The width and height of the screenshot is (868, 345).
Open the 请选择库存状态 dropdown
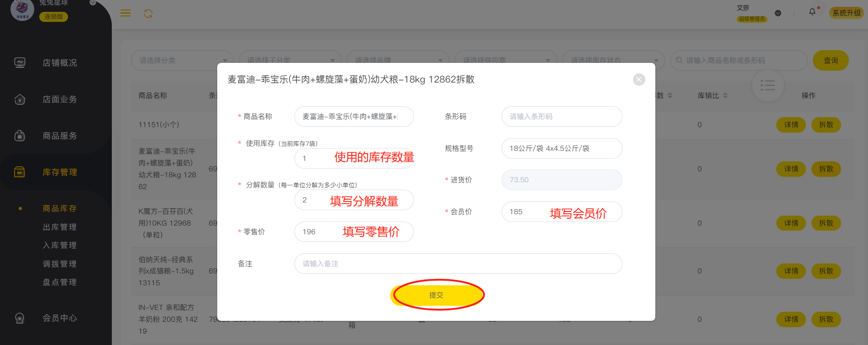point(613,60)
